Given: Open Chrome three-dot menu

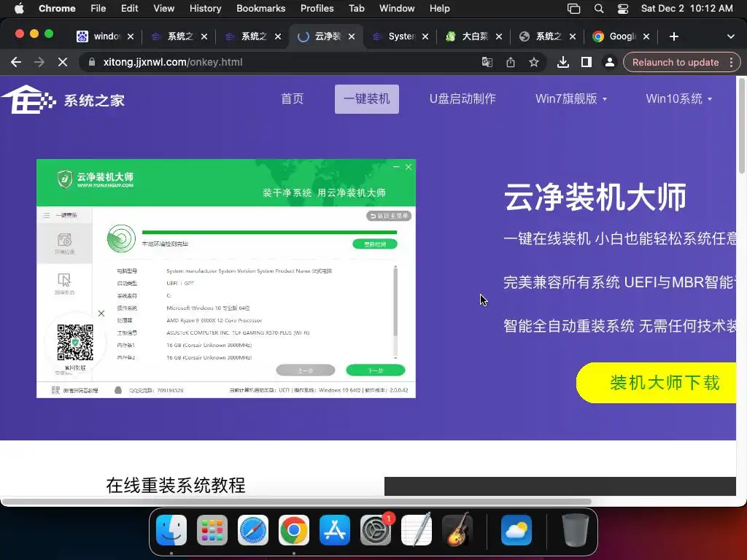Looking at the screenshot, I should point(731,63).
